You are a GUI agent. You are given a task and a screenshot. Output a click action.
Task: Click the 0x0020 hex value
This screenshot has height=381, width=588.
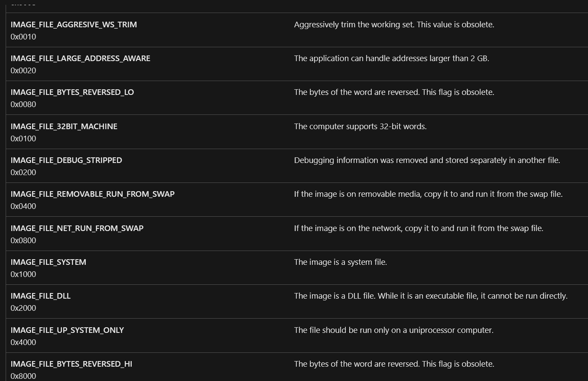23,71
